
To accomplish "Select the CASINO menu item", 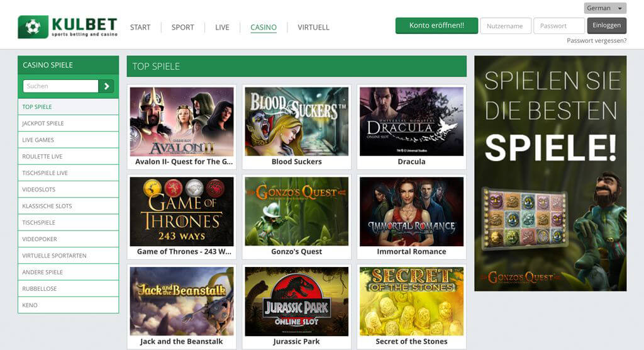I will [264, 28].
